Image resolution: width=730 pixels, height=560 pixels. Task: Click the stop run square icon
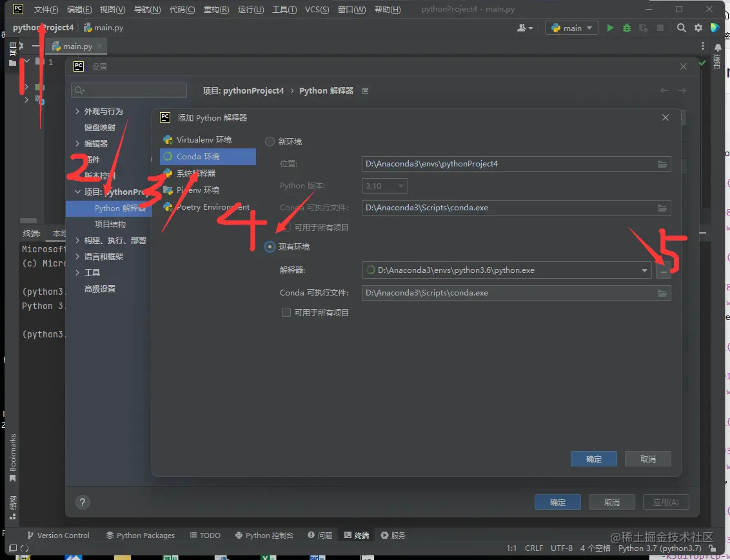660,28
